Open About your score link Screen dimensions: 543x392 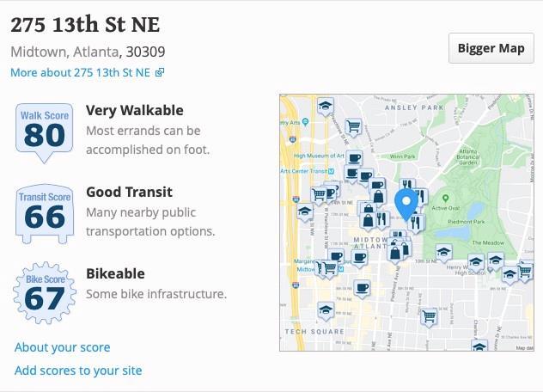(x=63, y=347)
